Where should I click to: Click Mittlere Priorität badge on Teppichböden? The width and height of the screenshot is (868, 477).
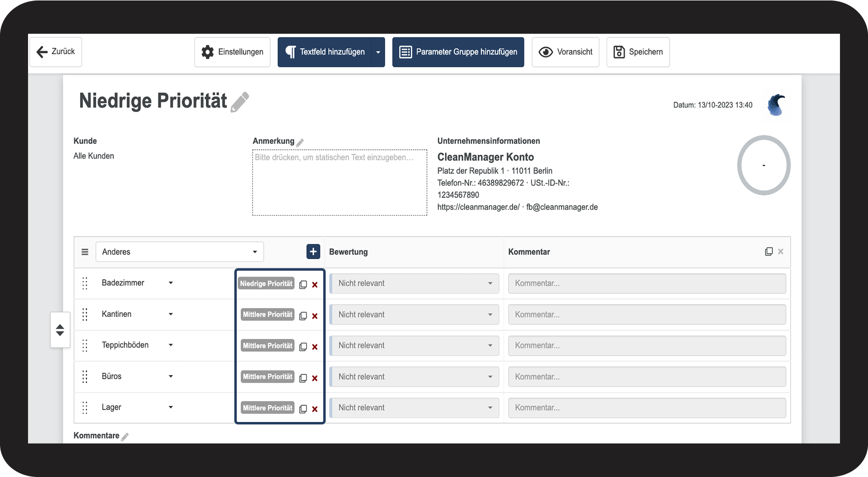[x=268, y=346]
